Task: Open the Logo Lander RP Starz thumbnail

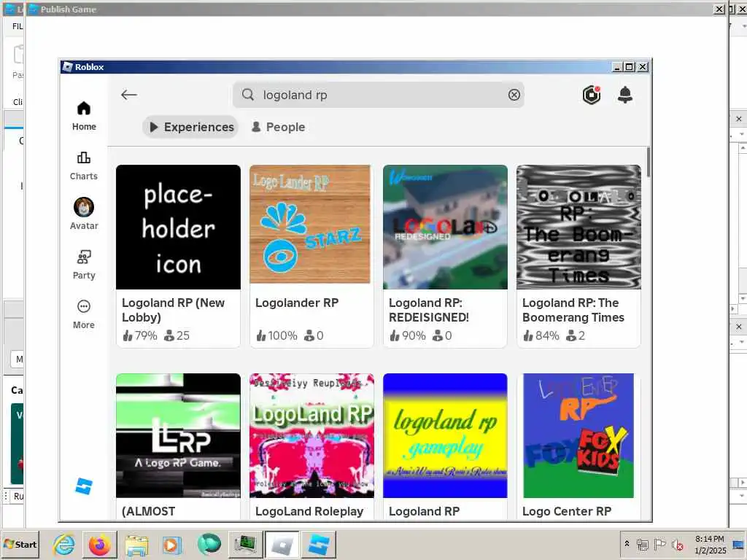Action: click(310, 225)
